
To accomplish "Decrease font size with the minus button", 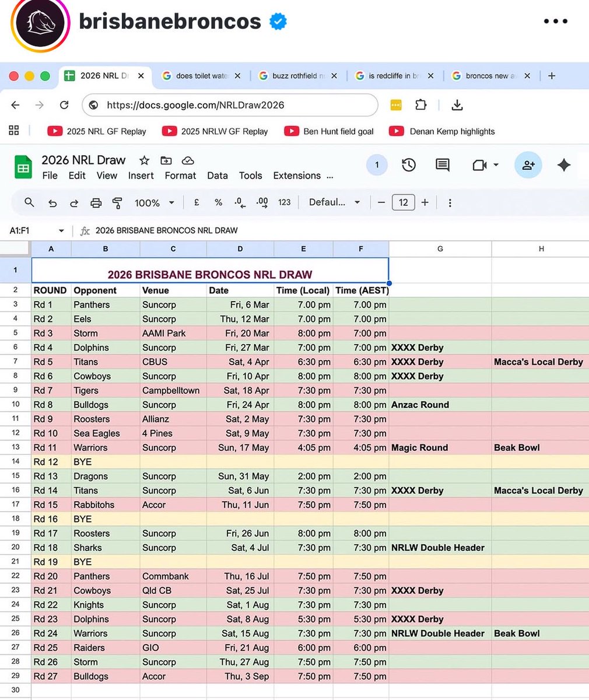I will click(x=381, y=202).
